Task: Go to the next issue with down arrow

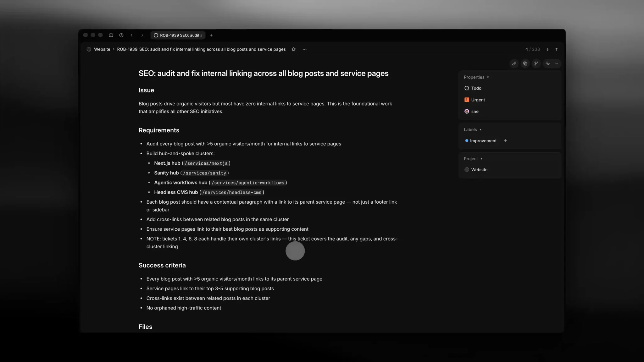Action: (x=547, y=49)
